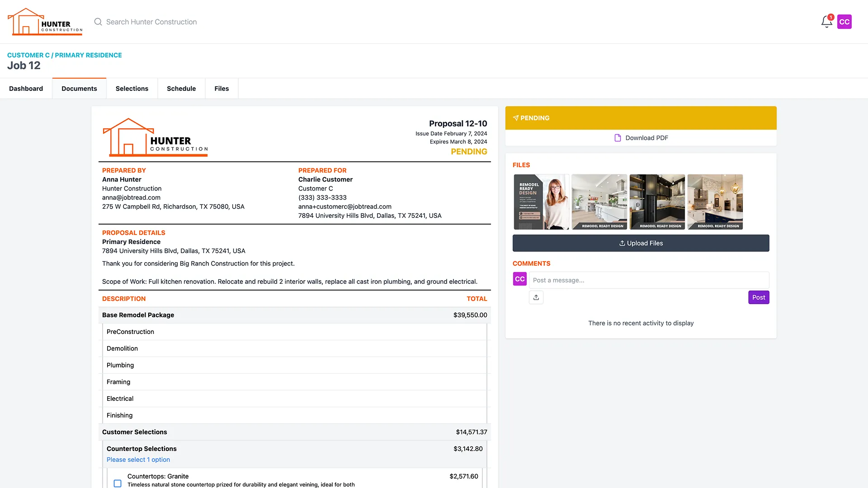Click the 'Post a message' comment field
Image resolution: width=868 pixels, height=488 pixels.
633,280
